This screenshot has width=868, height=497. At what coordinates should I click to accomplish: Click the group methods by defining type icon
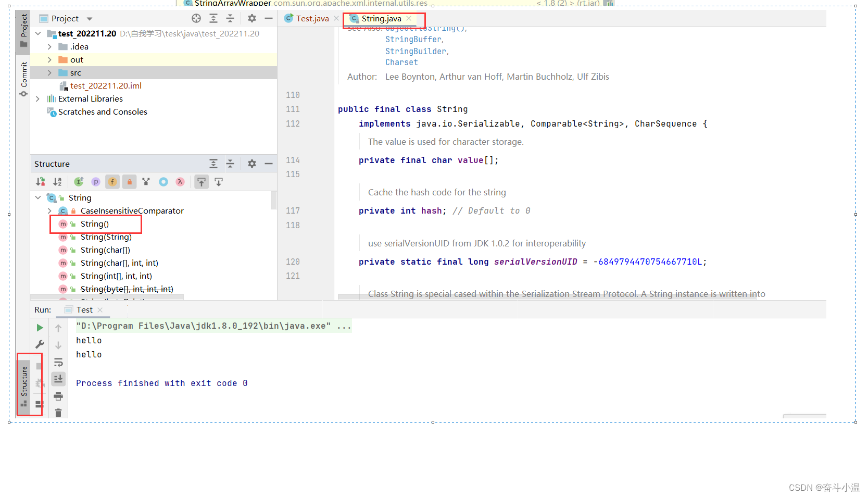146,182
